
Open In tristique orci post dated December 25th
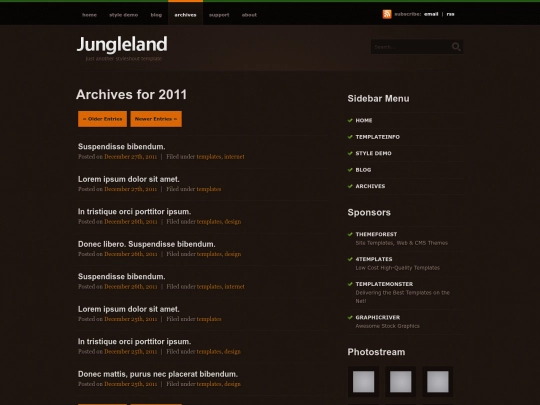pyautogui.click(x=134, y=342)
